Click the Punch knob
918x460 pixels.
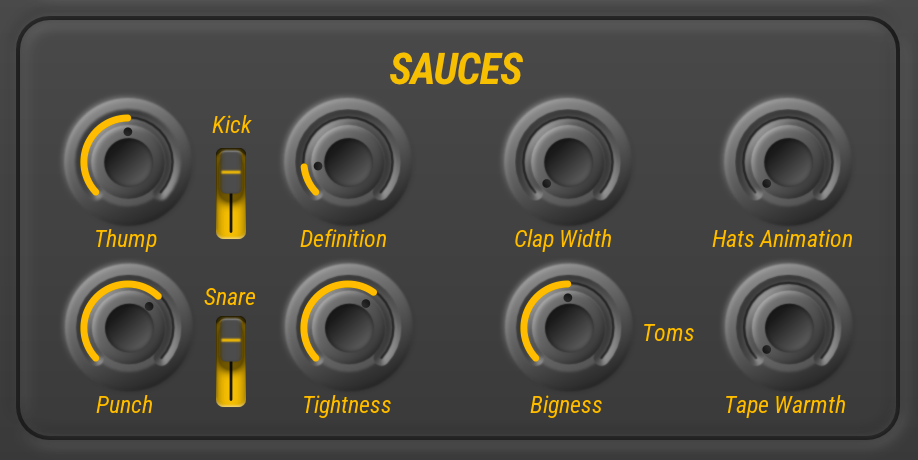point(128,327)
